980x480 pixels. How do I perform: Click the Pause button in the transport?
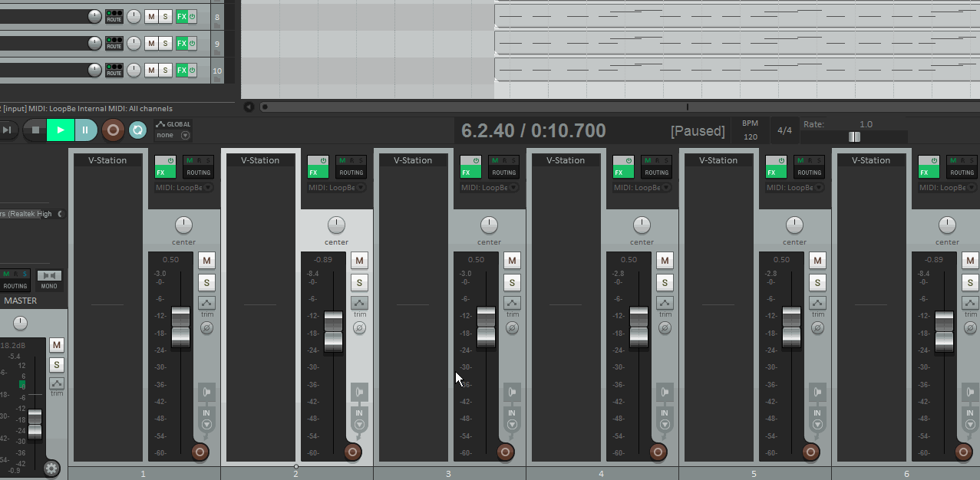85,130
